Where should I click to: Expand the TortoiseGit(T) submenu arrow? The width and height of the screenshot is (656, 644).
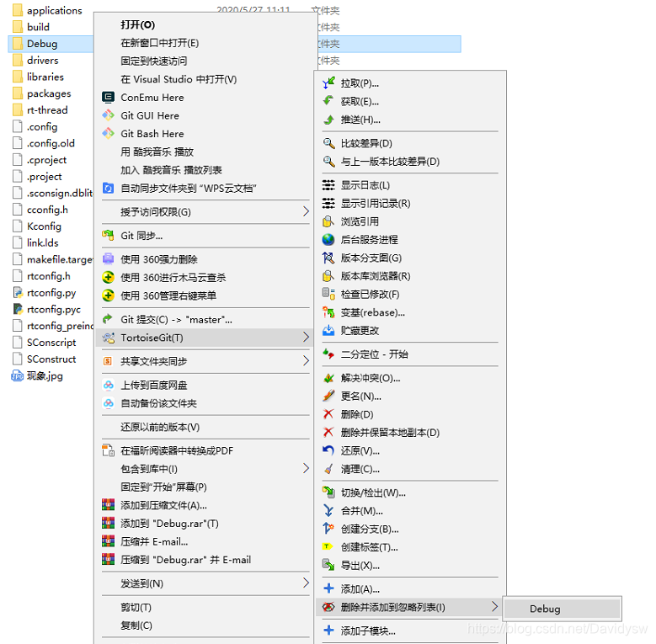[x=306, y=337]
